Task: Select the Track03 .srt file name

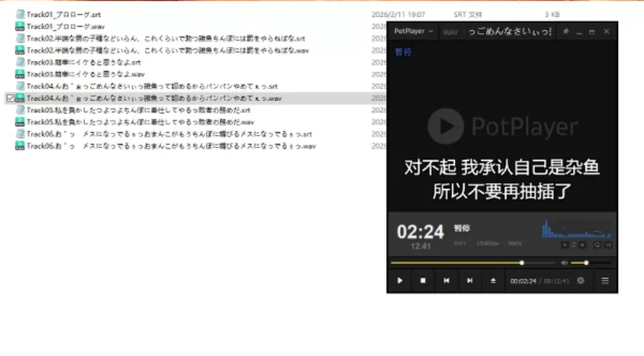Action: point(83,62)
